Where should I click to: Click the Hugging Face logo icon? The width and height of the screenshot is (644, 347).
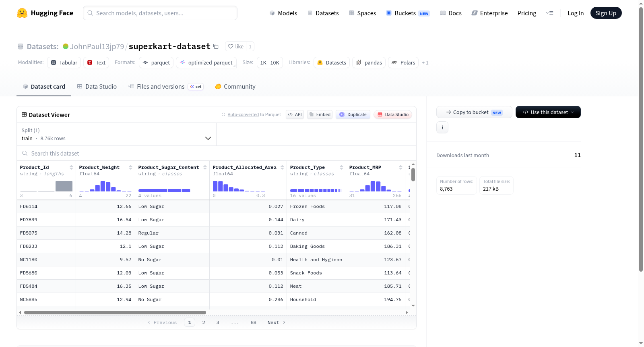[22, 13]
